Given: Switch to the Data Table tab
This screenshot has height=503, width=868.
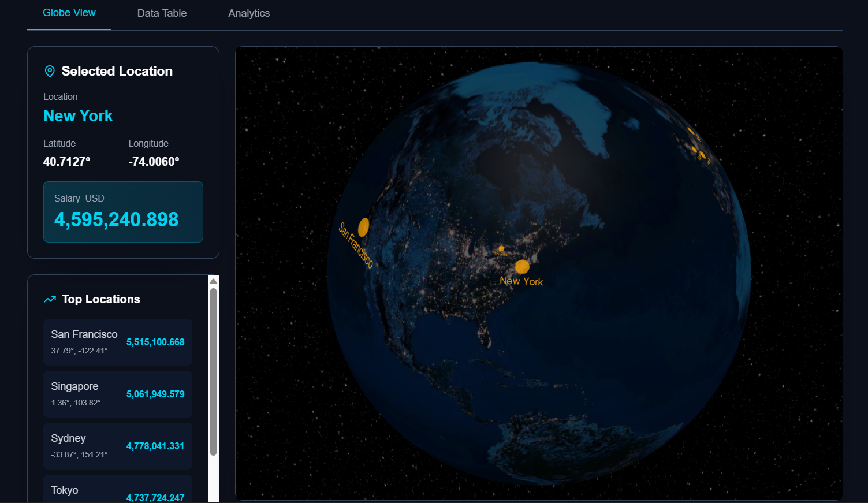Looking at the screenshot, I should pos(162,13).
